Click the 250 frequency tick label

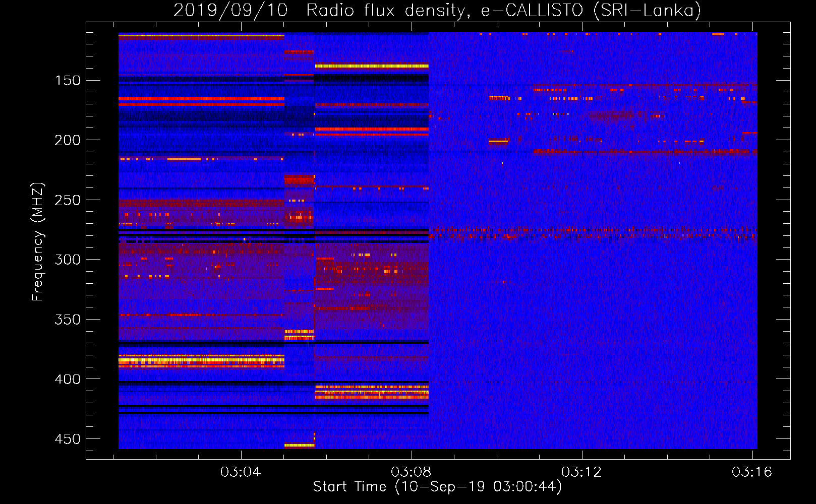[x=68, y=200]
